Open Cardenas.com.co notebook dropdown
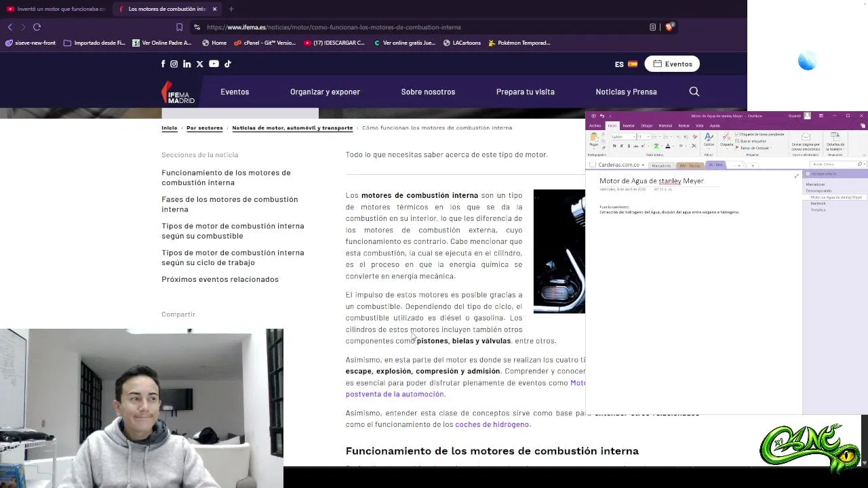Image resolution: width=868 pixels, height=488 pixels. [643, 165]
